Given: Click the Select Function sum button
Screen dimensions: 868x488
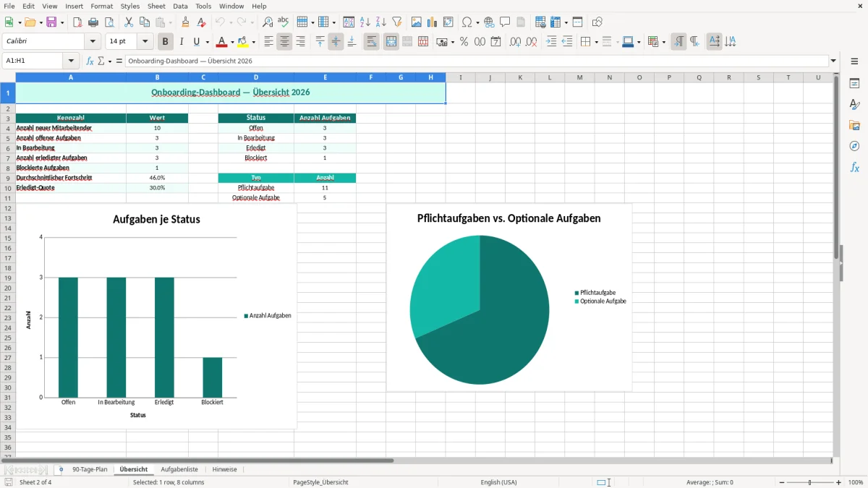Looking at the screenshot, I should tap(101, 61).
